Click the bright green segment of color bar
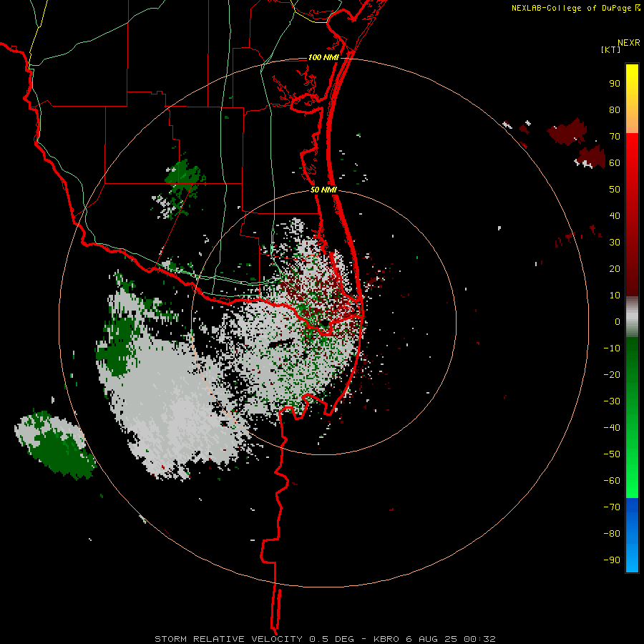644x644 pixels. tap(632, 472)
